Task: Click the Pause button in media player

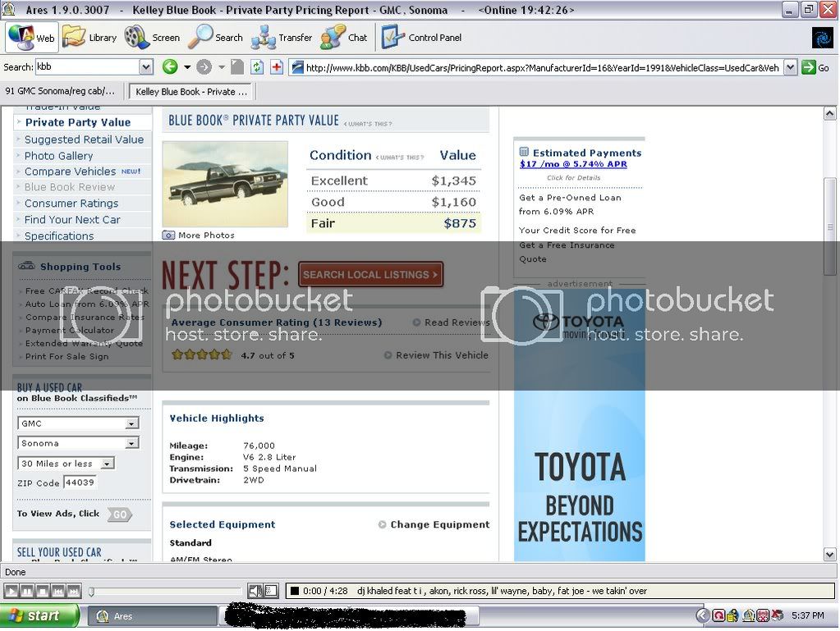Action: click(26, 591)
